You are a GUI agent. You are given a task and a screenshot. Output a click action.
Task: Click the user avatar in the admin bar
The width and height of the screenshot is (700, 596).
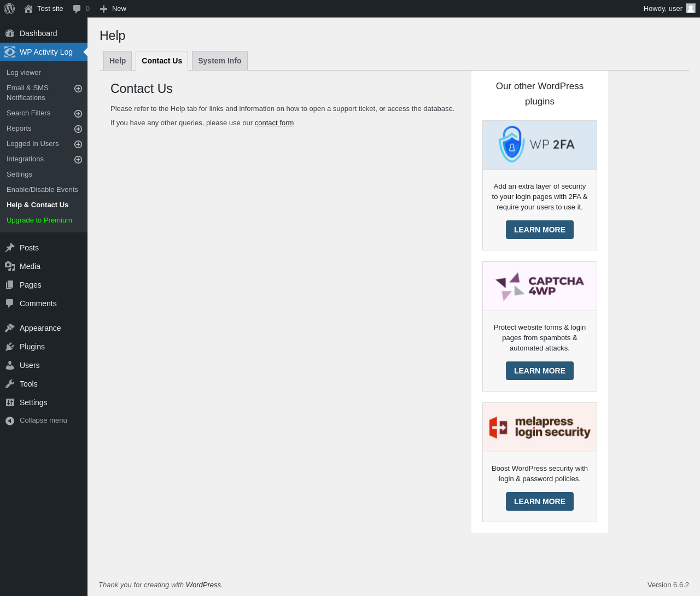point(691,9)
